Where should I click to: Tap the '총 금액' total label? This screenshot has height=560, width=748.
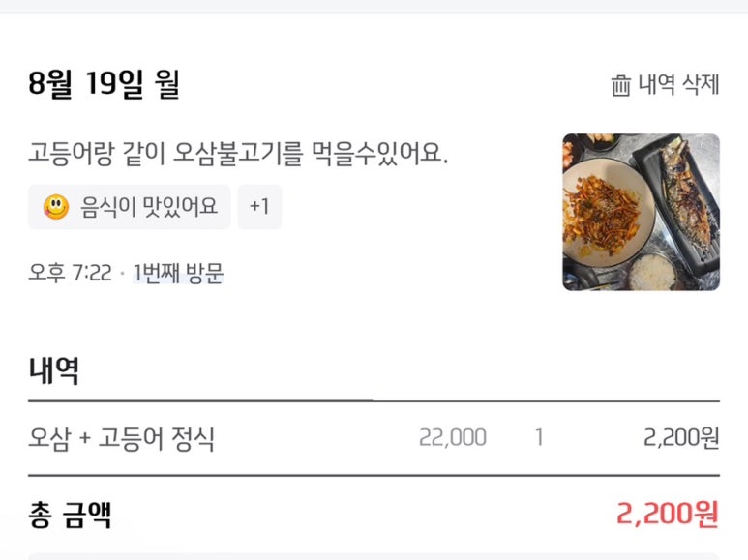pyautogui.click(x=71, y=514)
